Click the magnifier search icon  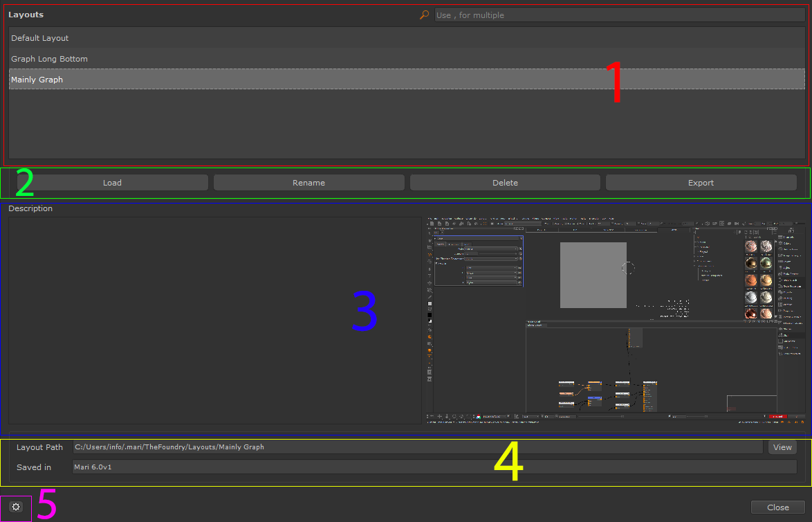424,15
